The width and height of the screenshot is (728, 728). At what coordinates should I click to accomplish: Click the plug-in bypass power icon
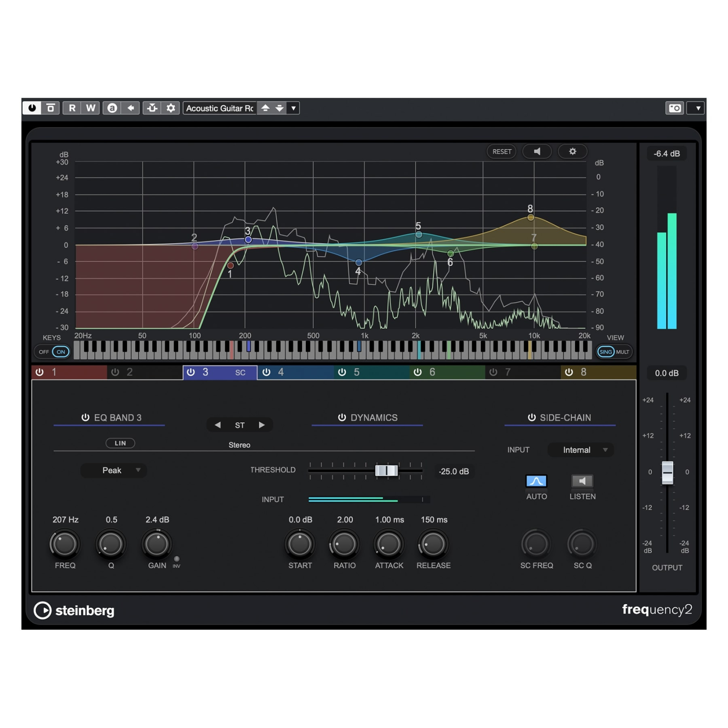[32, 108]
